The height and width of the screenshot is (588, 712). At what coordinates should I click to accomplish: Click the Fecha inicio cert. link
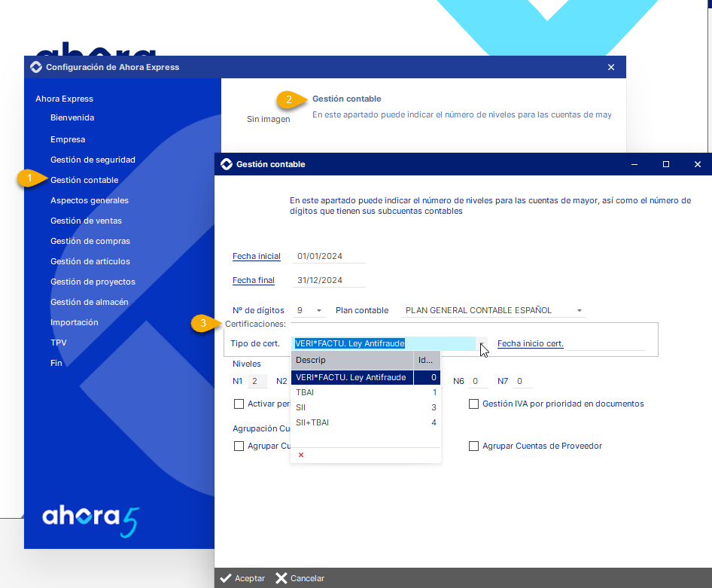[531, 343]
